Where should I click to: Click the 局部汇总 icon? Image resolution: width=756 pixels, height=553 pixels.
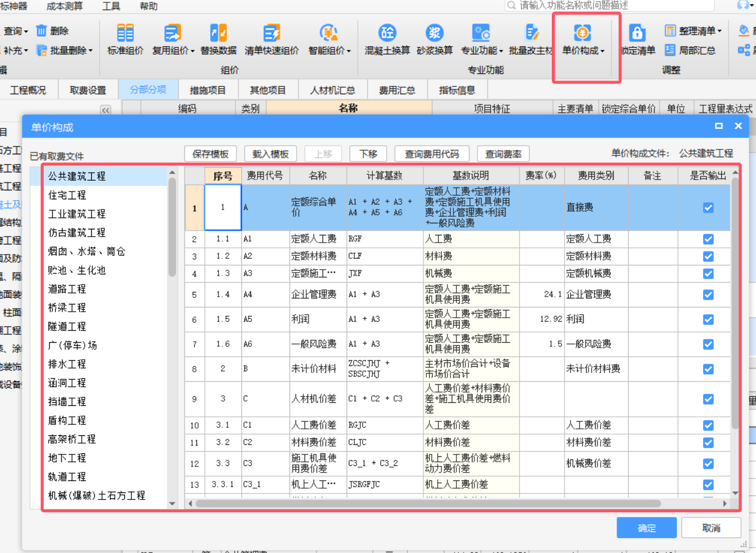(670, 50)
